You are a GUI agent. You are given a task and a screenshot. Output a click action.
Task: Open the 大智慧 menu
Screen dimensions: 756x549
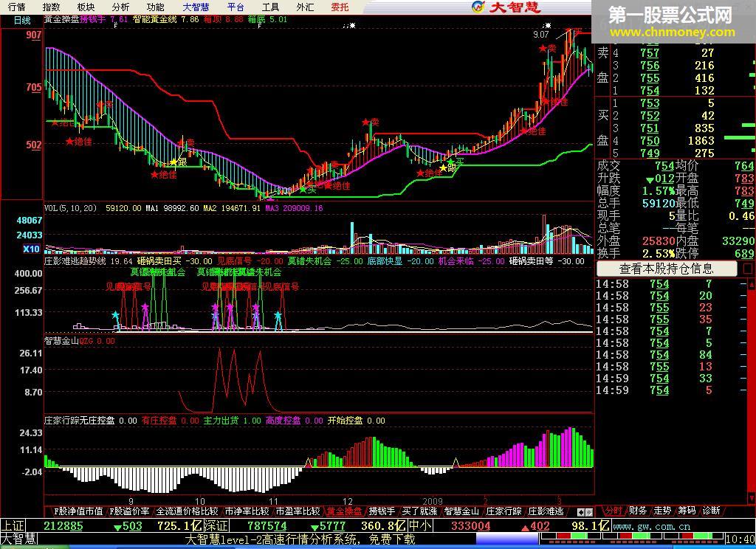click(x=196, y=7)
